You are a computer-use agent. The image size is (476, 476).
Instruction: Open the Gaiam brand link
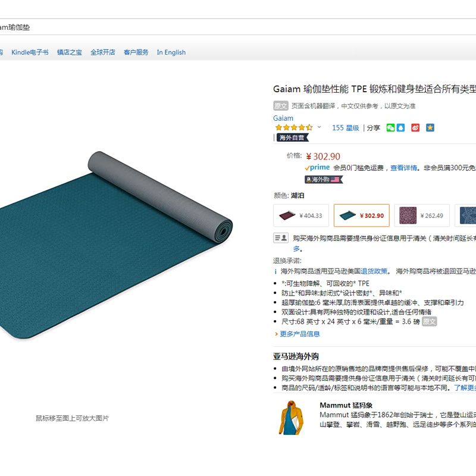point(283,118)
